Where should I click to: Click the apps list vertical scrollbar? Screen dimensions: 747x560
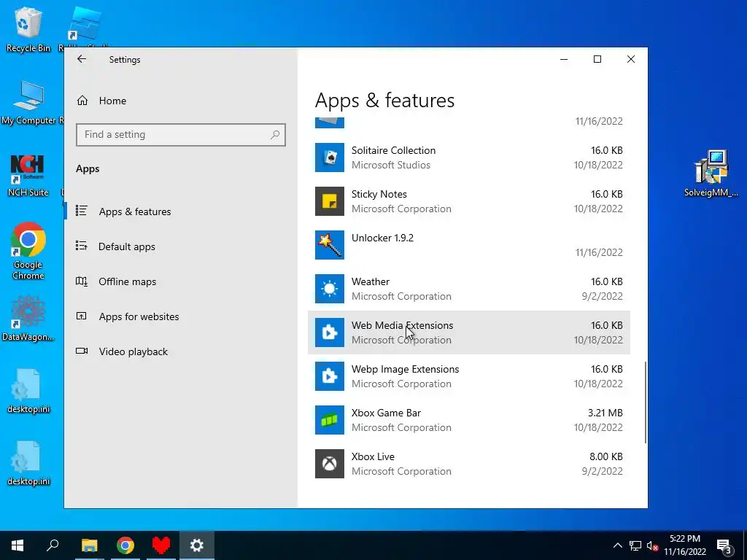(x=646, y=402)
